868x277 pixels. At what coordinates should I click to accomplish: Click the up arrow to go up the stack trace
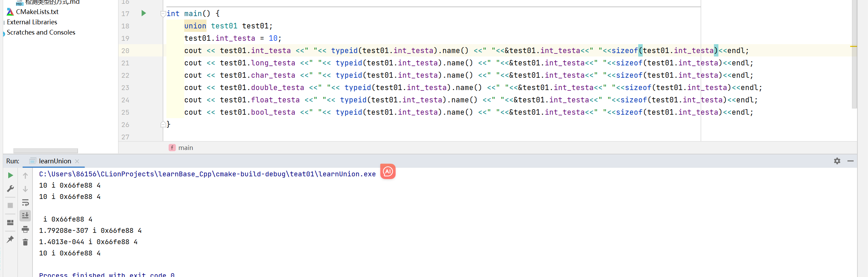25,176
